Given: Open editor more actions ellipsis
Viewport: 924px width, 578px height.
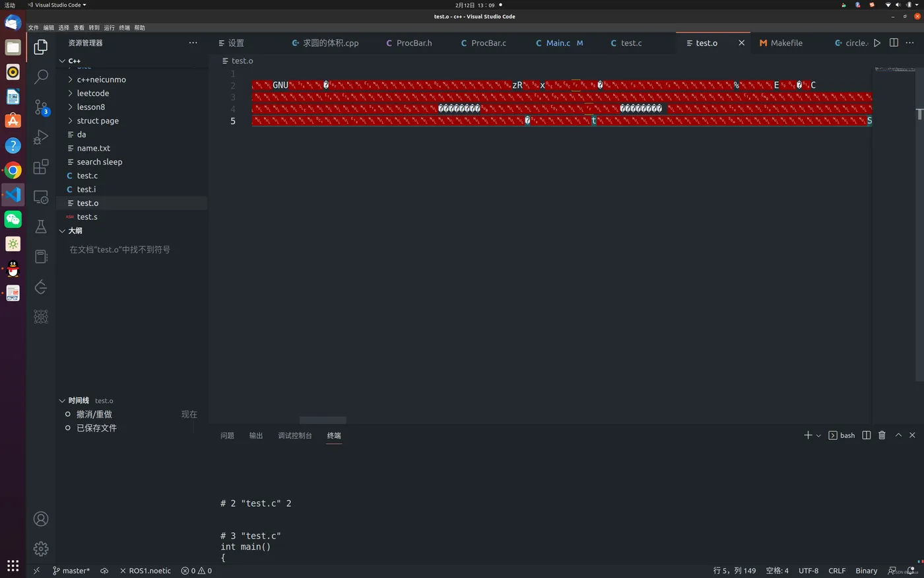Looking at the screenshot, I should tap(910, 43).
